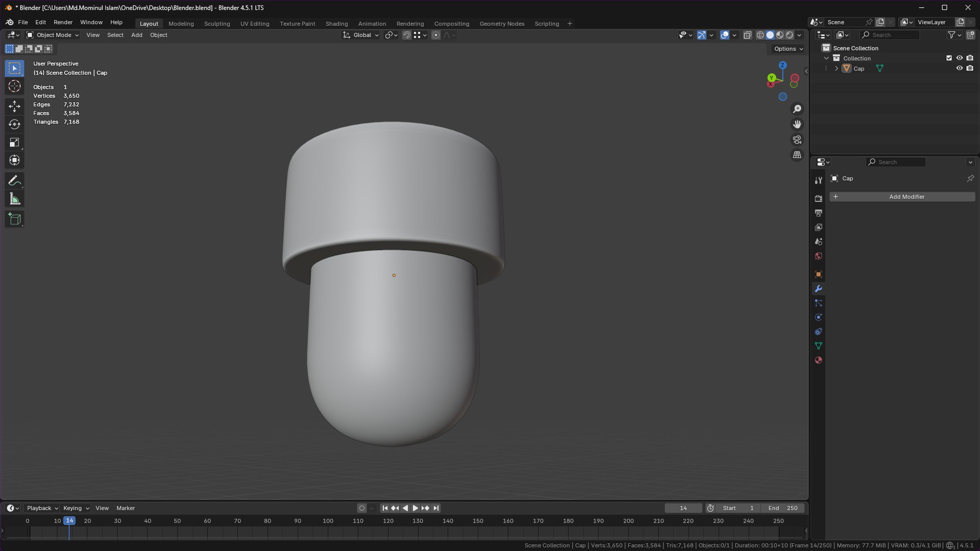Open the World properties tab
The width and height of the screenshot is (980, 551).
818,256
